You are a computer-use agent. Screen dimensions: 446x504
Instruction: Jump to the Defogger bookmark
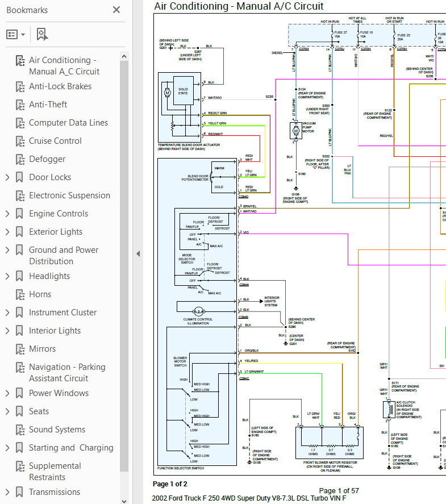[x=47, y=159]
